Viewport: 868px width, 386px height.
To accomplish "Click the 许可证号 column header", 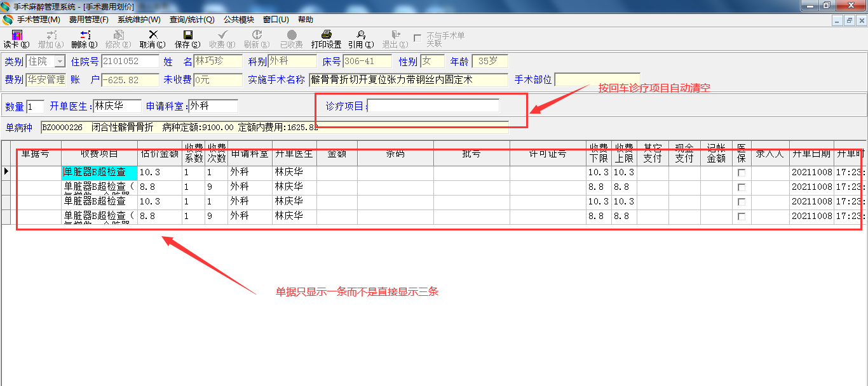I will (548, 153).
